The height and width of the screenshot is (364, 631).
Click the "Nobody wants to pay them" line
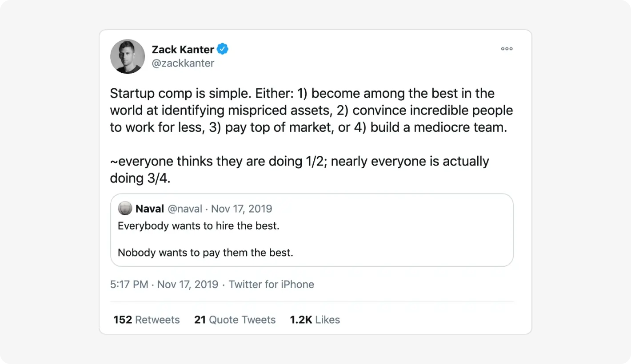click(205, 253)
